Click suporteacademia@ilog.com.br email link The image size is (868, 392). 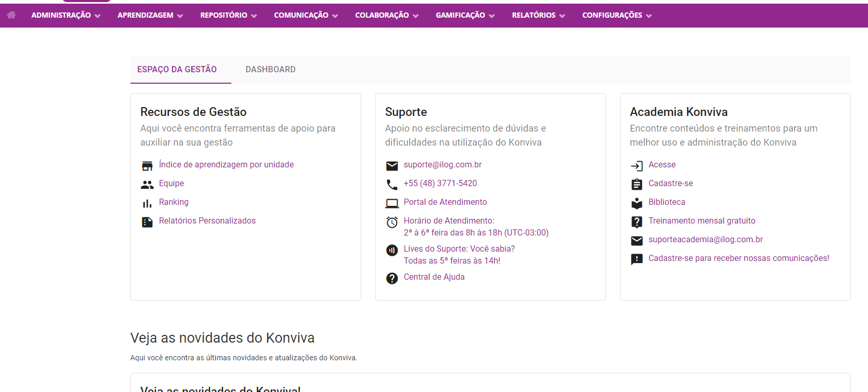coord(706,239)
